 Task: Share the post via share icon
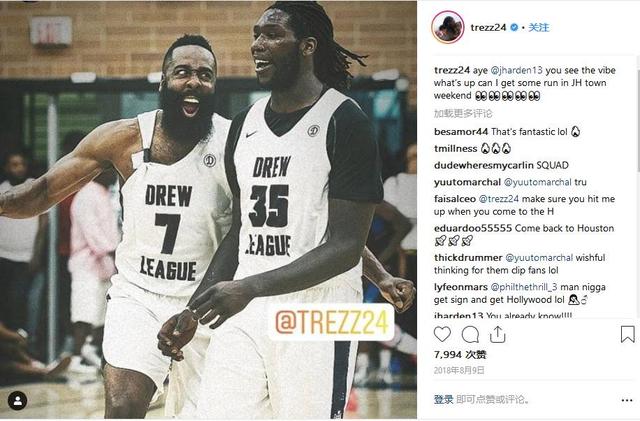point(498,334)
